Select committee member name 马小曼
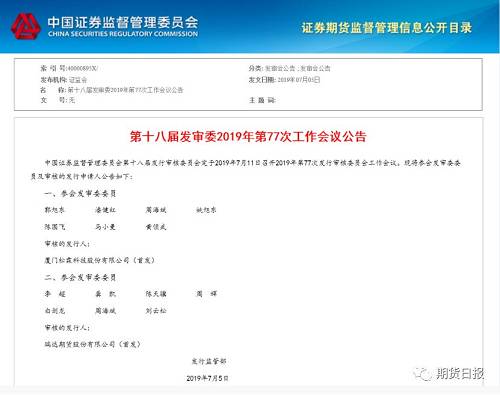The width and height of the screenshot is (500, 395). point(105,227)
